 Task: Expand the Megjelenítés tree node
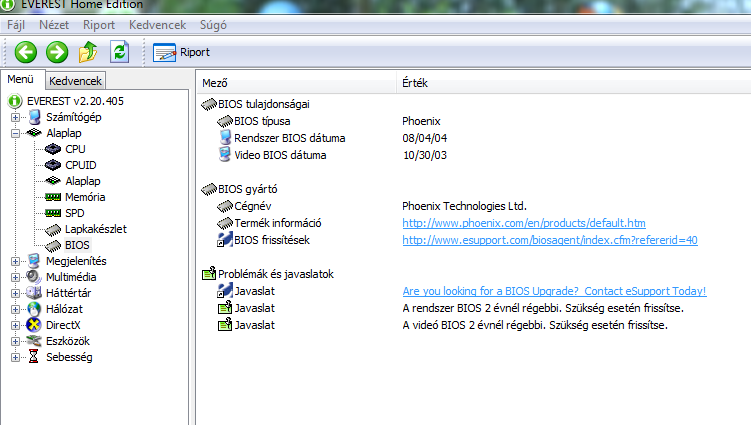(x=15, y=261)
